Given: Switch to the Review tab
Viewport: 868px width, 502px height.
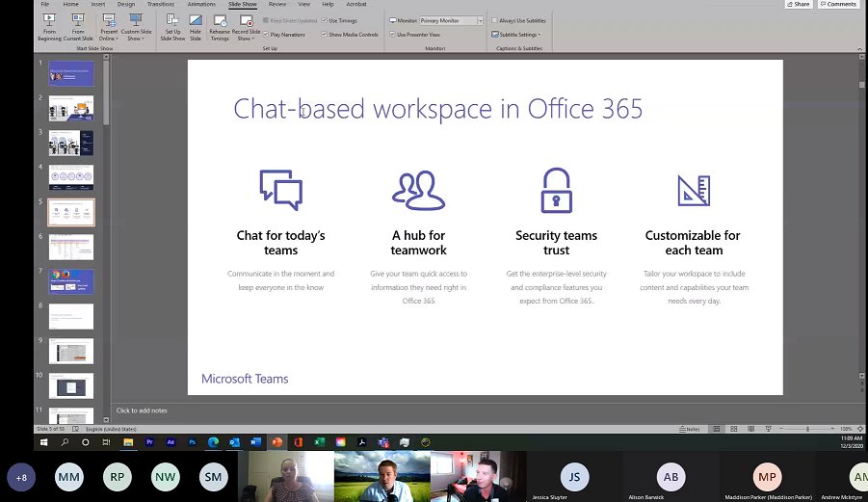Looking at the screenshot, I should coord(277,4).
